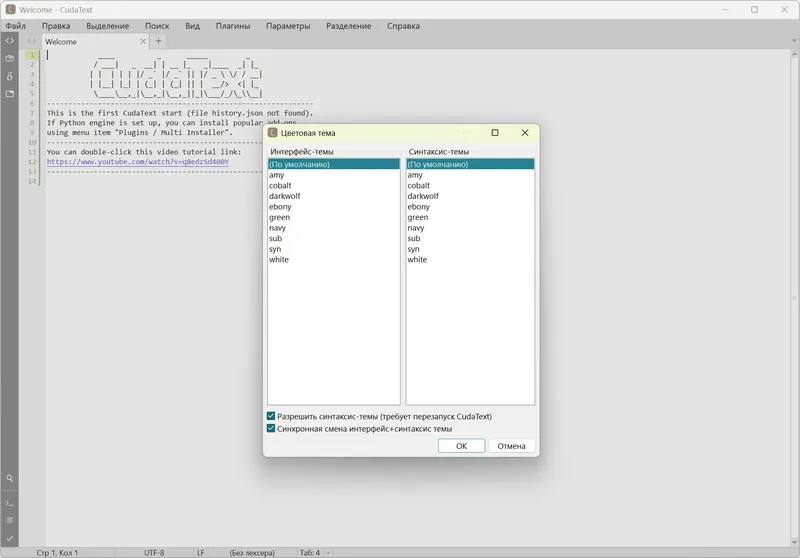Select ebony in the Синтаксис-темы list

pyautogui.click(x=470, y=207)
